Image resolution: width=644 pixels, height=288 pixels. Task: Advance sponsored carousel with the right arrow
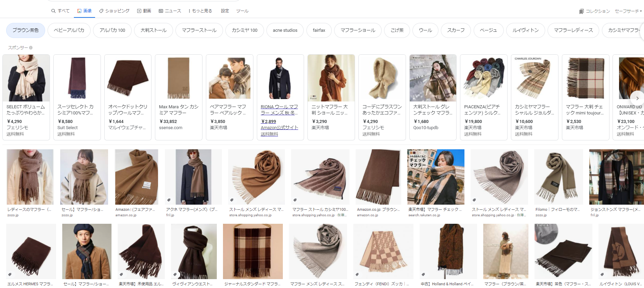pyautogui.click(x=637, y=98)
